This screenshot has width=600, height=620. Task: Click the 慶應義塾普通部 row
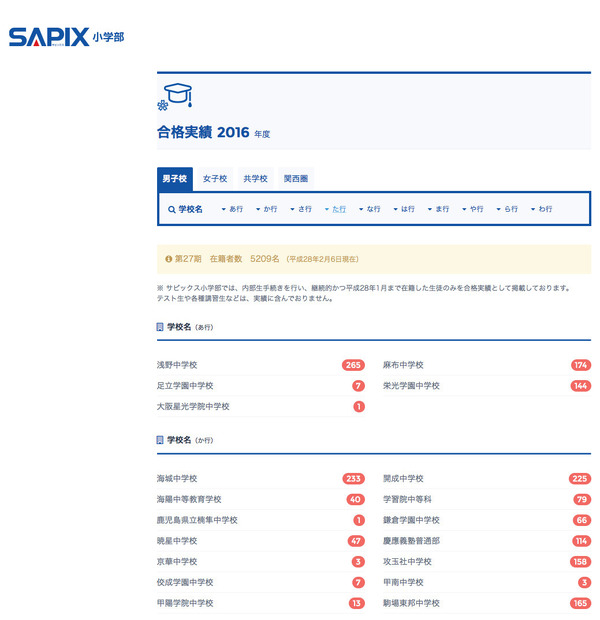point(487,541)
